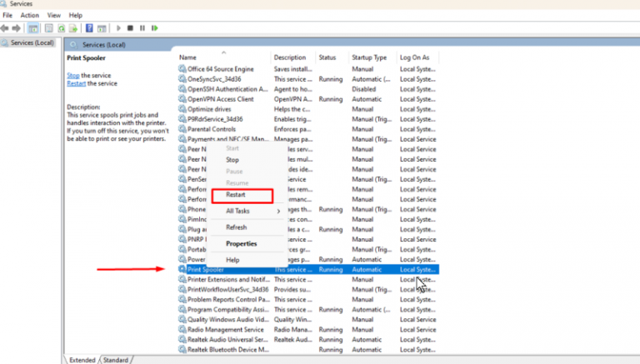
Task: Click the Restart Service toolbar icon
Action: pyautogui.click(x=155, y=28)
